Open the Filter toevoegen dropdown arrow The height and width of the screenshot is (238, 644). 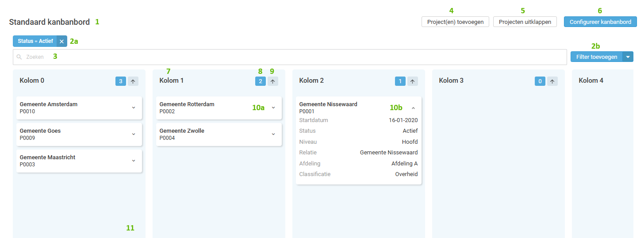628,57
